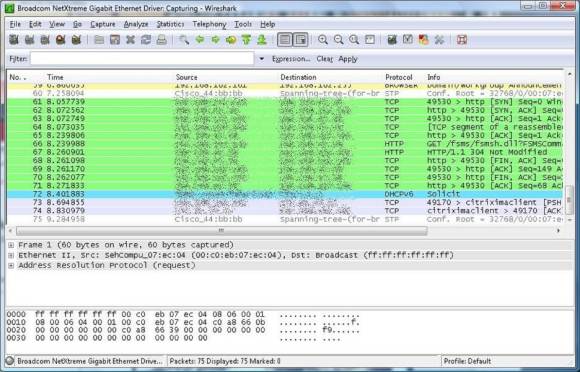
Task: Expand Address Resolution Protocol tree node
Action: click(11, 266)
